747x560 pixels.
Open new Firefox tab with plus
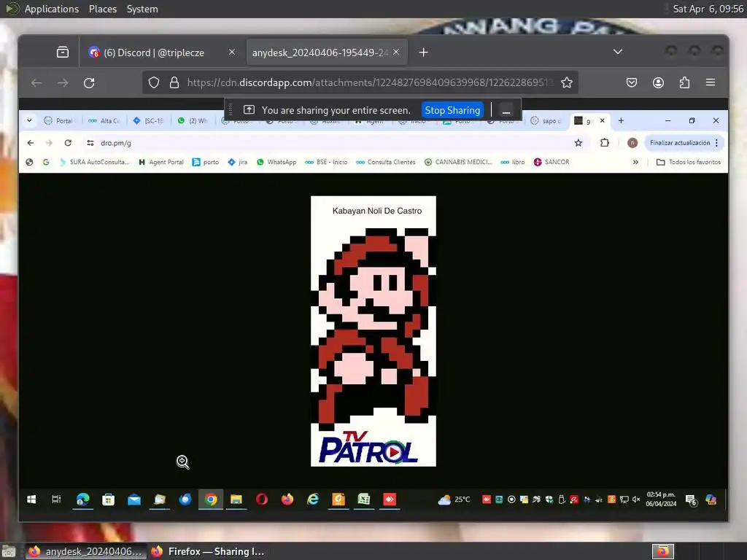[x=423, y=52]
